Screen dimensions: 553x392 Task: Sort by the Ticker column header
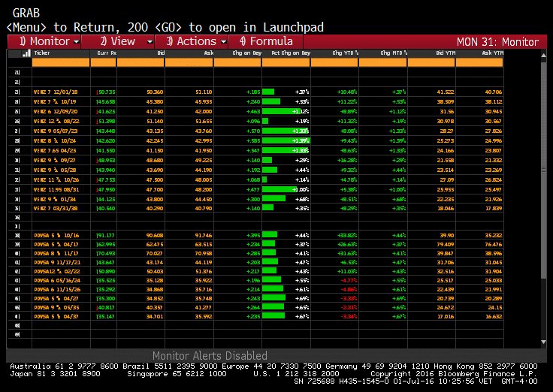[x=42, y=53]
